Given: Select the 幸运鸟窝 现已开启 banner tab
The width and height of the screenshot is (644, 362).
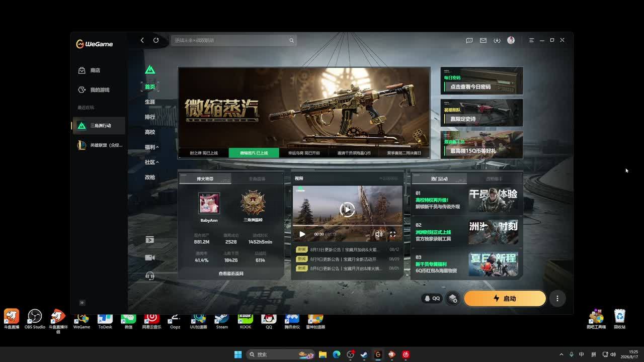Looking at the screenshot, I should coord(304,153).
